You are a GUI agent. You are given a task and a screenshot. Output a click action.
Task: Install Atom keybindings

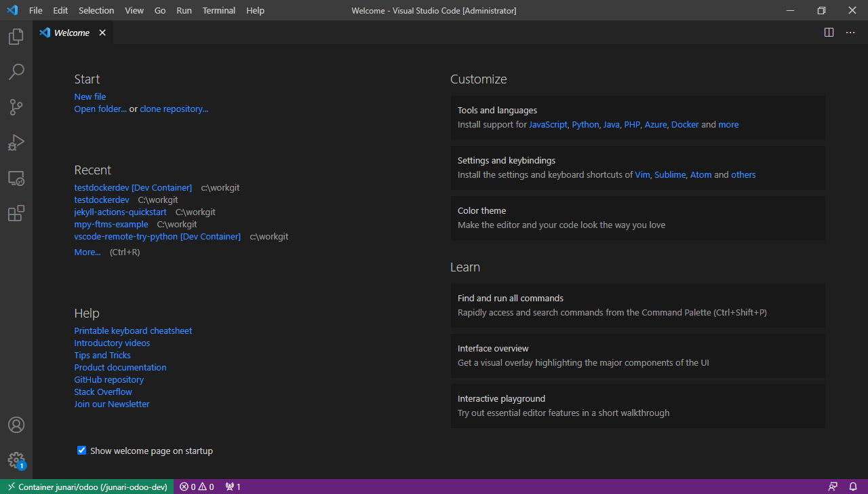tap(701, 174)
